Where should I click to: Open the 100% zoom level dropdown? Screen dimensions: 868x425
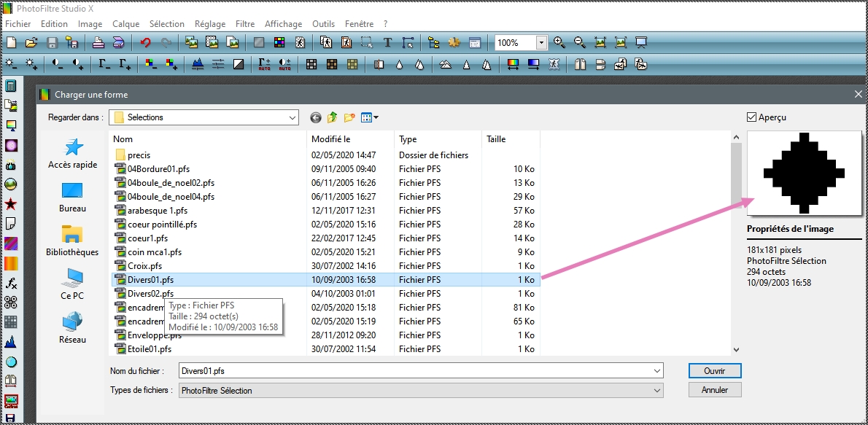point(541,42)
